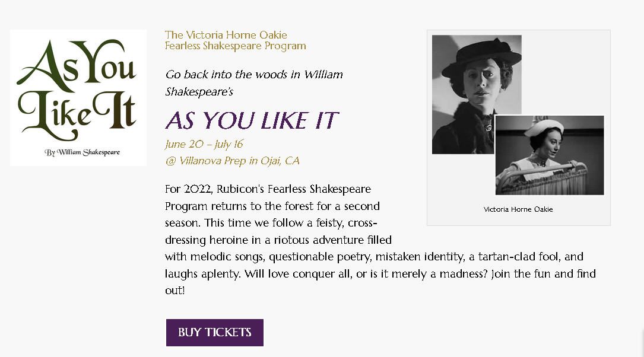Screen dimensions: 644x357
Task: Select the 'June 20 – July 16' date line
Action: 204,144
